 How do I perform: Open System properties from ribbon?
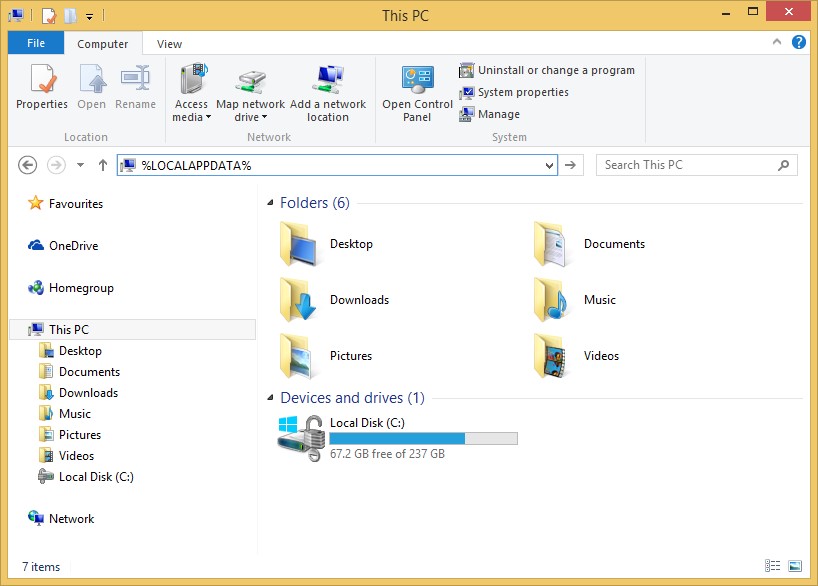514,92
